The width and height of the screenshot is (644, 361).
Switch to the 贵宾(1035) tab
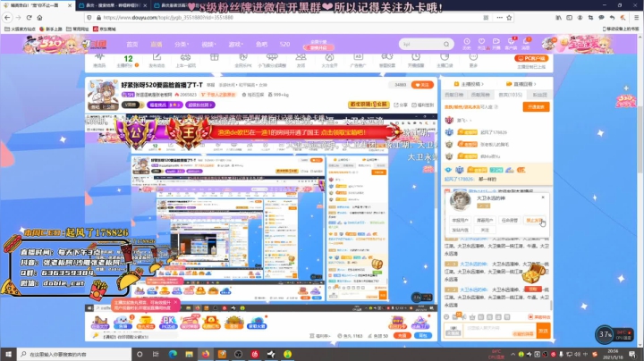tap(510, 95)
